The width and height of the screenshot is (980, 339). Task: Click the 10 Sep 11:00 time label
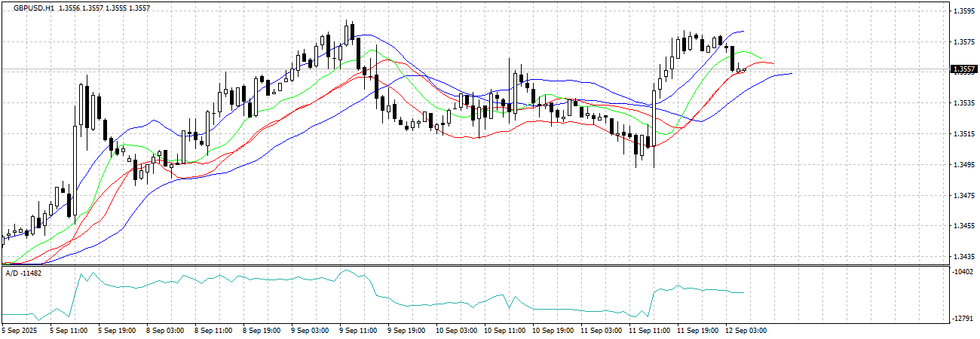coord(505,331)
